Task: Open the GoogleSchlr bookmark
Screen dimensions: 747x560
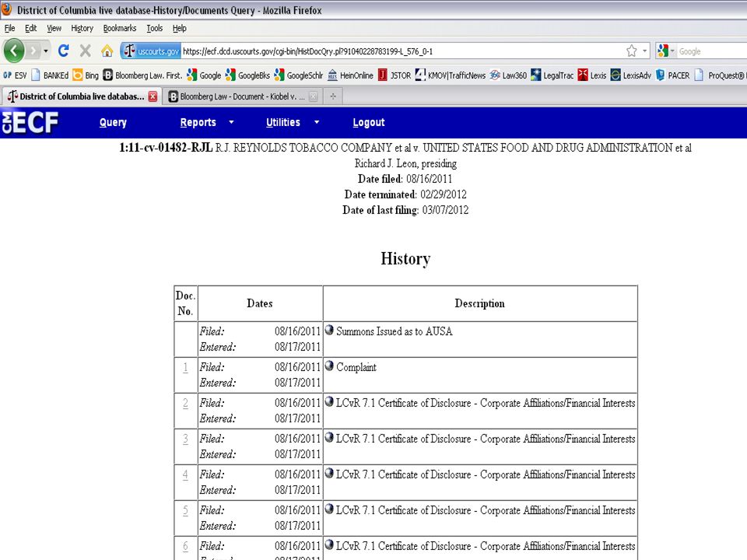Action: [299, 75]
